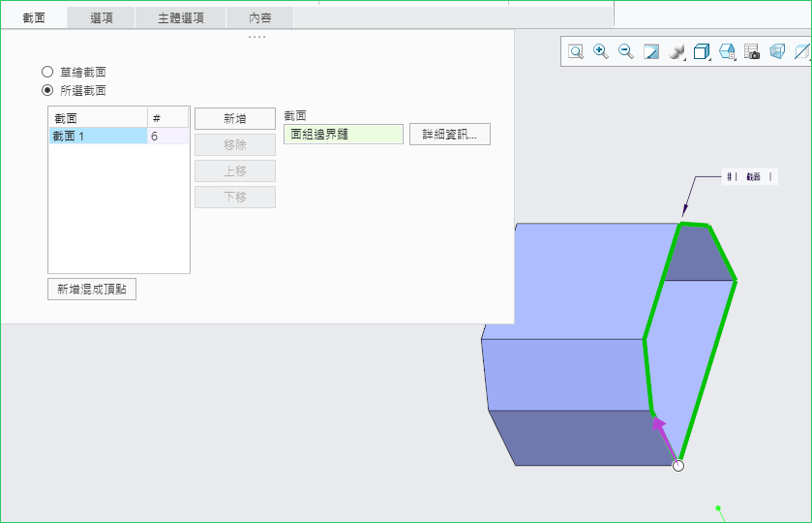Open the View Manager camera icon
812x523 pixels.
pyautogui.click(x=752, y=52)
